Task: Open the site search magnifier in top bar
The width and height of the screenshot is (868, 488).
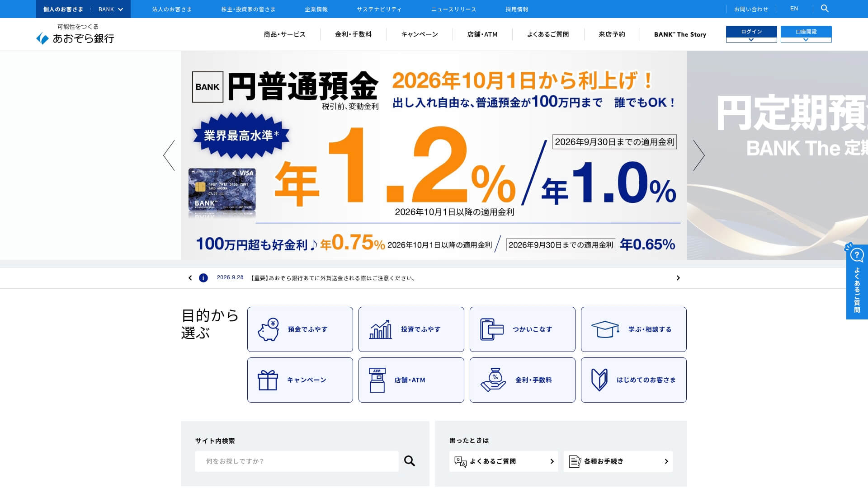Action: pyautogui.click(x=825, y=9)
